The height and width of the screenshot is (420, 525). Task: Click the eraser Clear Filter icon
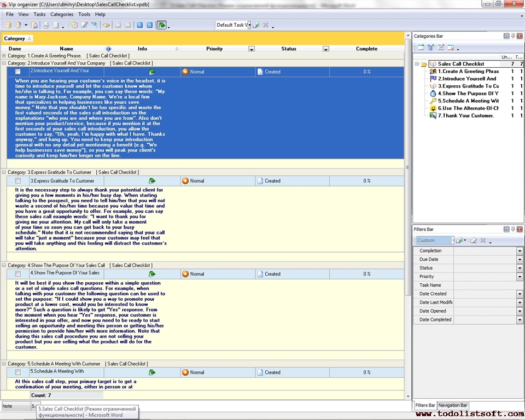(x=474, y=240)
